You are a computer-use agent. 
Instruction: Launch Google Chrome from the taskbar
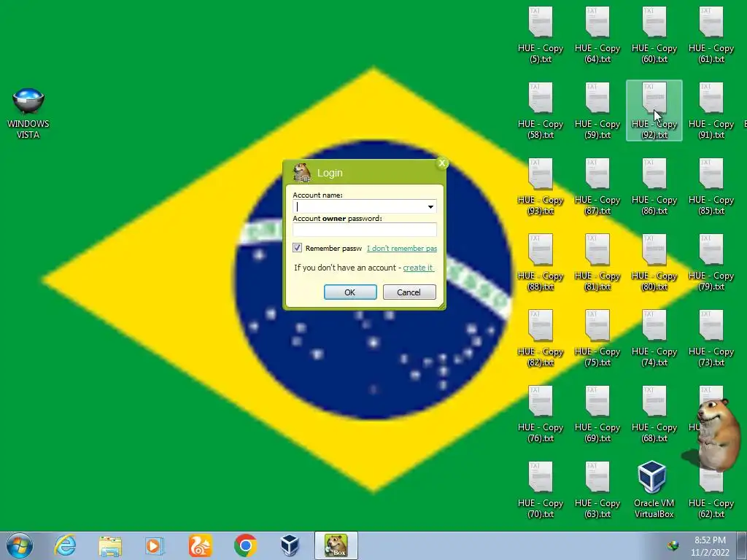245,545
